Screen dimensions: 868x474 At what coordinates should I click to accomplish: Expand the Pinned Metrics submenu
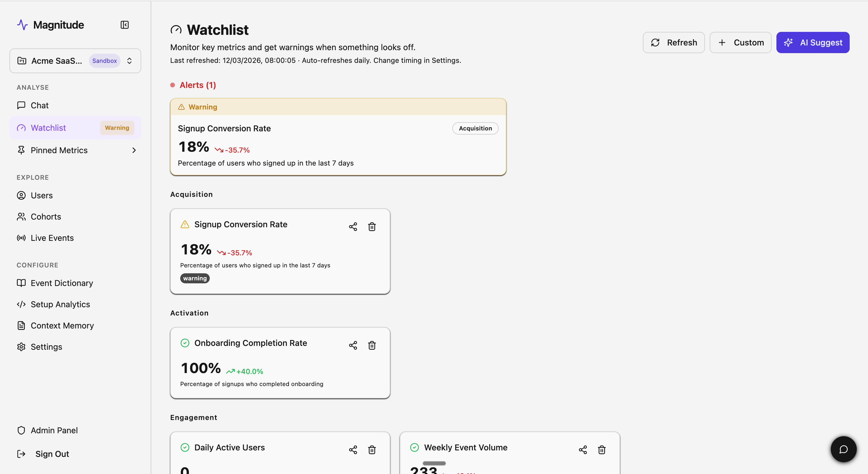click(134, 150)
